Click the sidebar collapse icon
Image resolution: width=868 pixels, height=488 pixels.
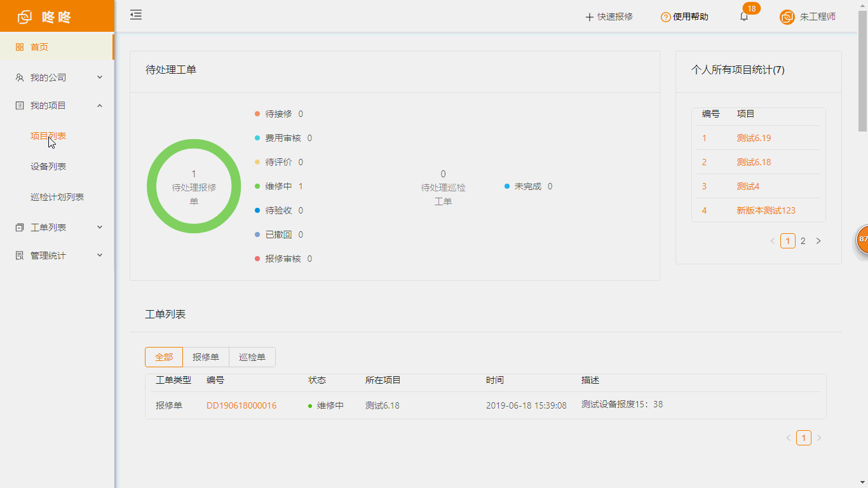[136, 15]
